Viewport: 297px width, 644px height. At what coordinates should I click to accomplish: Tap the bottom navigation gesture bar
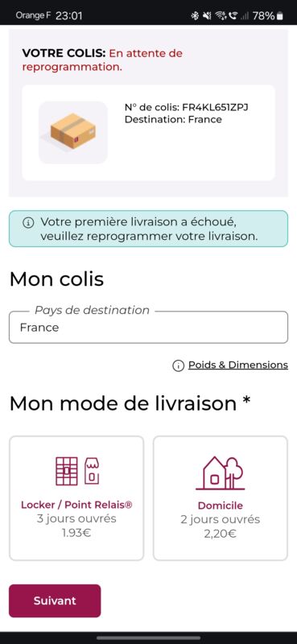pos(148,638)
